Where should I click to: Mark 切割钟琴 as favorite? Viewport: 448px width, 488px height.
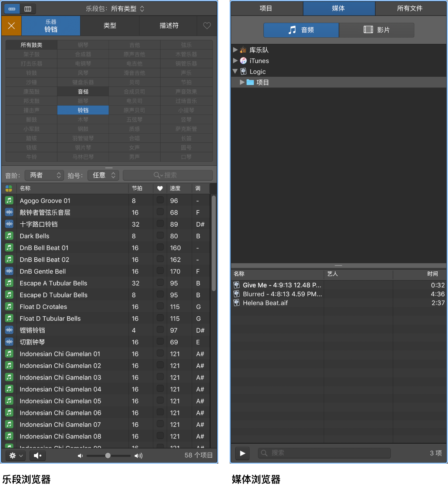pyautogui.click(x=160, y=342)
